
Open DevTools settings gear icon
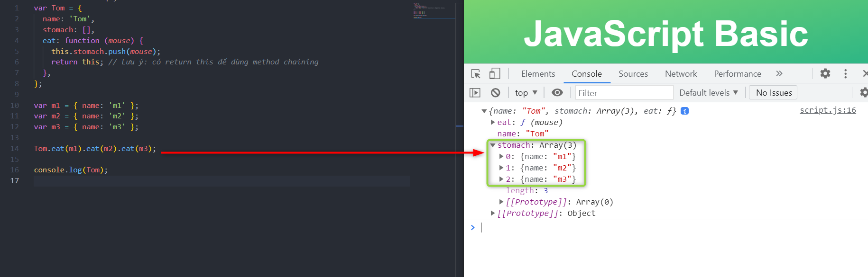825,73
